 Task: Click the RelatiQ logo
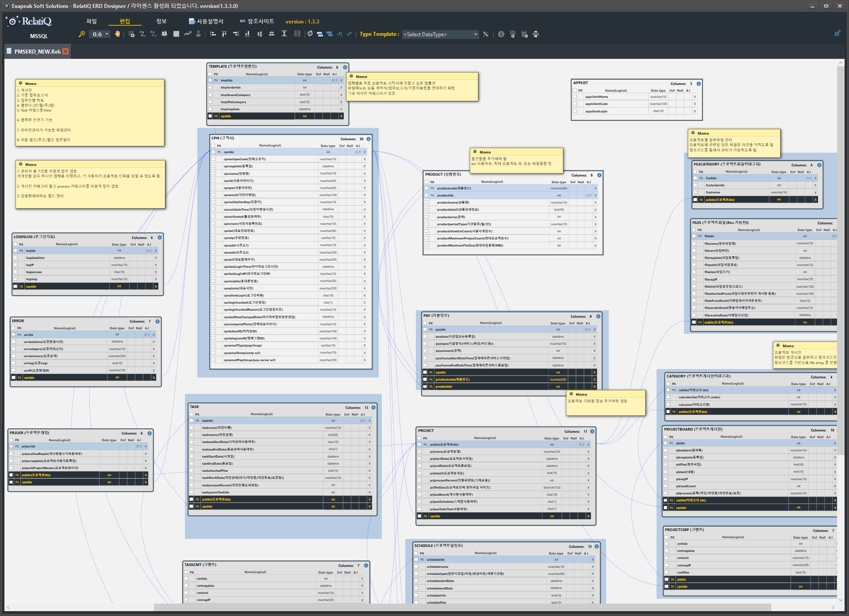[30, 21]
